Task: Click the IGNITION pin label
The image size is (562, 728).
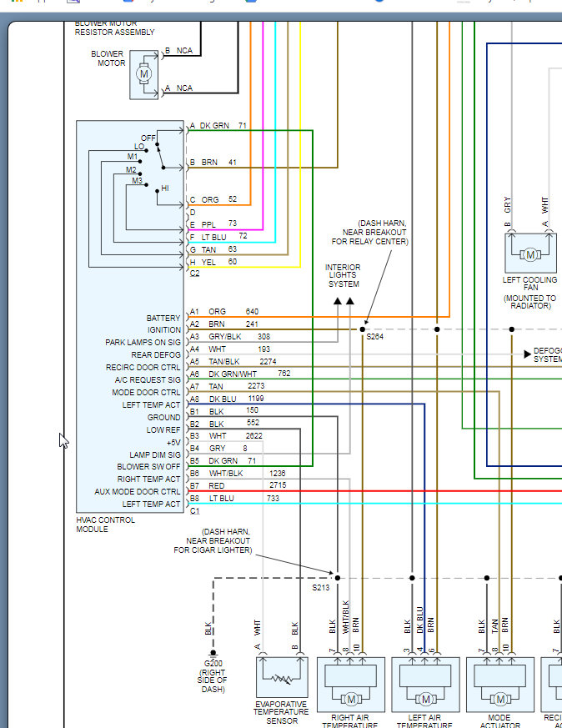Action: tap(164, 329)
